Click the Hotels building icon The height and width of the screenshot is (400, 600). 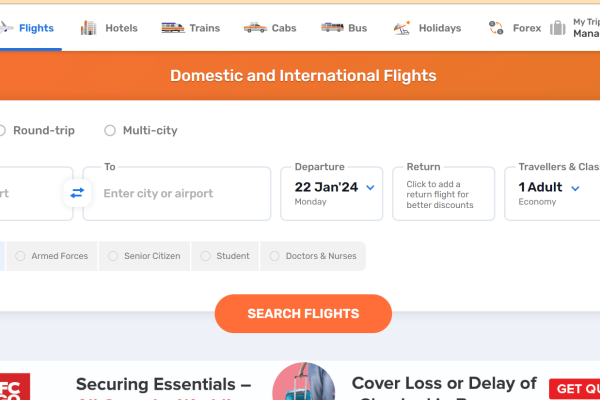88,28
